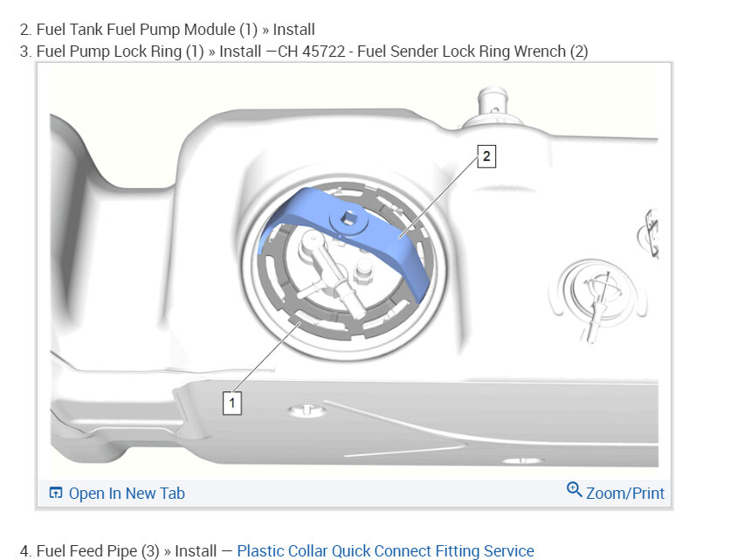This screenshot has width=751, height=560.
Task: Click the CH 45722 tool number text
Action: pyautogui.click(x=312, y=52)
